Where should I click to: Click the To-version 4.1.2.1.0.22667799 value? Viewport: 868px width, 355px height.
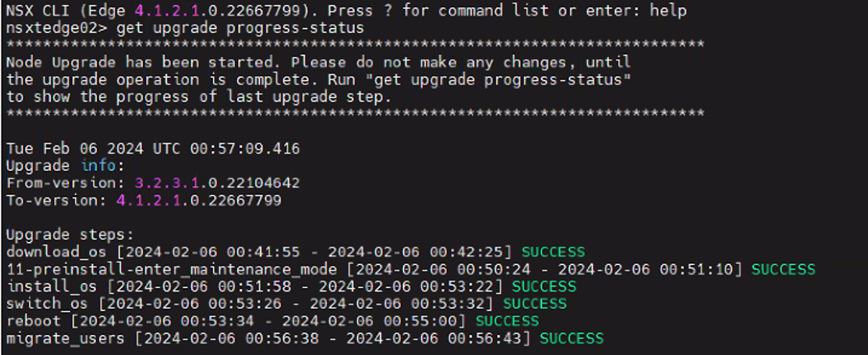199,200
